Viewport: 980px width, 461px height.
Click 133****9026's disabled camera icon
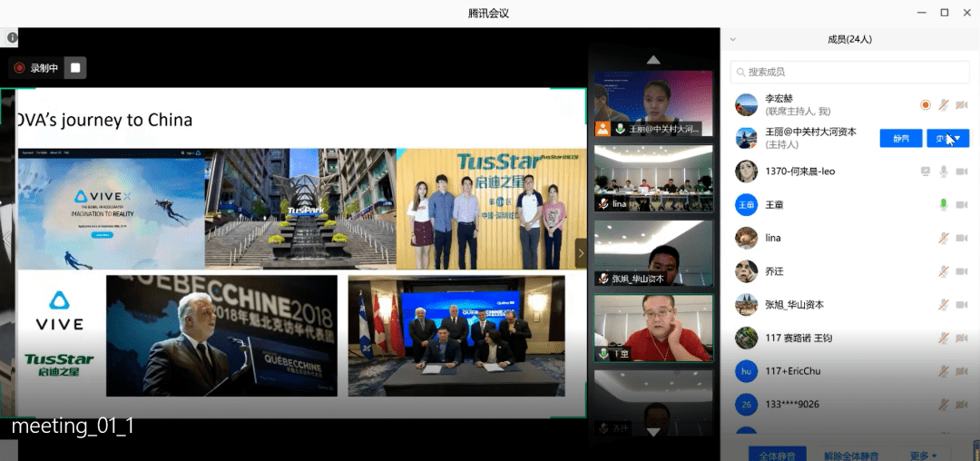(x=962, y=404)
